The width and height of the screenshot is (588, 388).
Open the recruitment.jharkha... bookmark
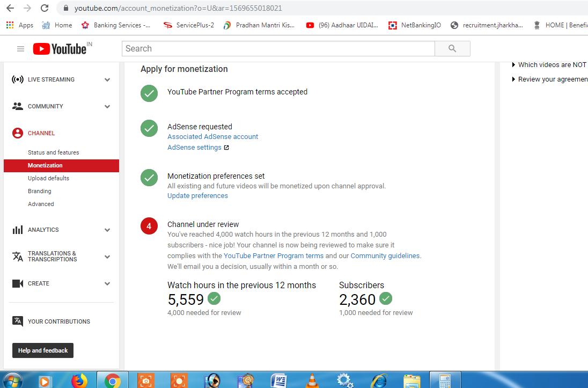(x=487, y=25)
